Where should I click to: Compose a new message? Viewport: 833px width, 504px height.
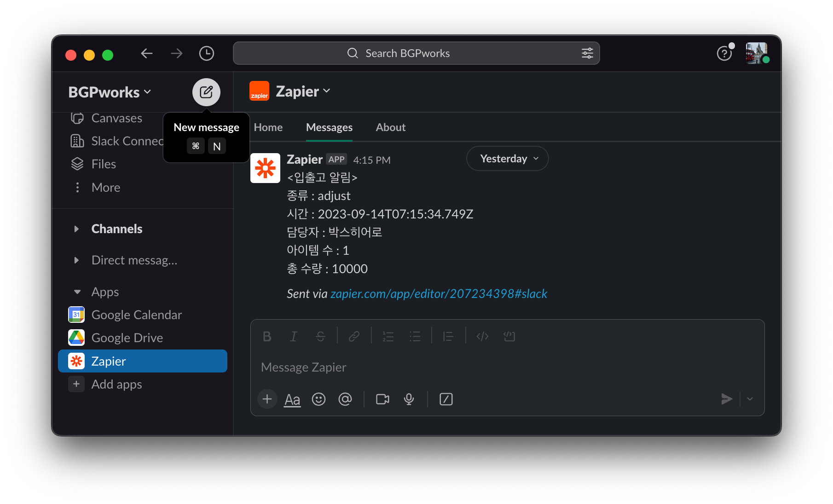pyautogui.click(x=206, y=92)
